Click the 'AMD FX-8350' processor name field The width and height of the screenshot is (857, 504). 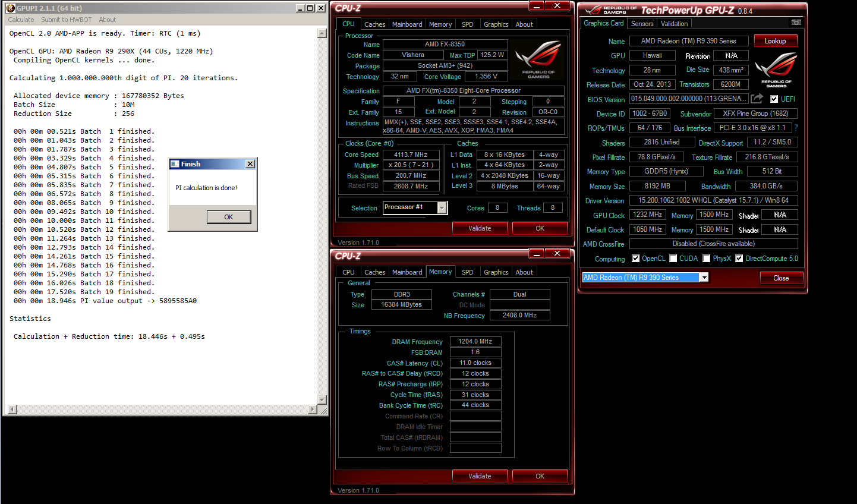tap(445, 44)
